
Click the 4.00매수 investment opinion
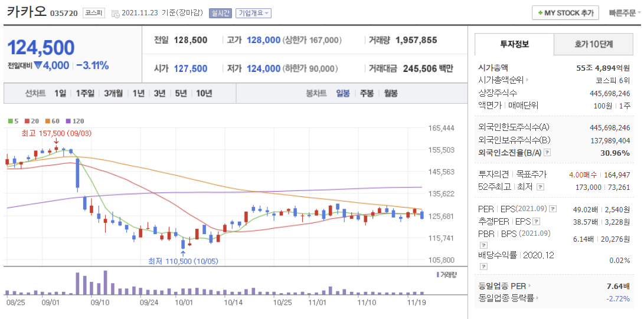(x=583, y=175)
